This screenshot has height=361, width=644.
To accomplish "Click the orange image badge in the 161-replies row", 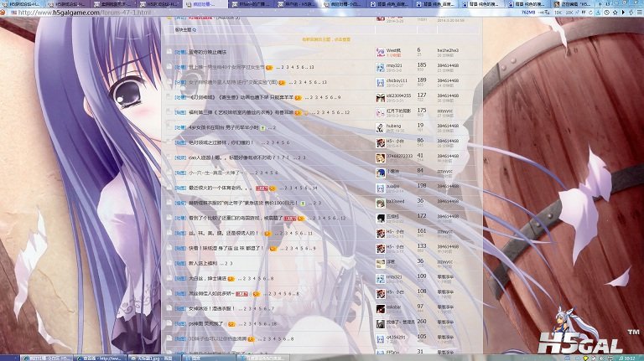I will (267, 234).
